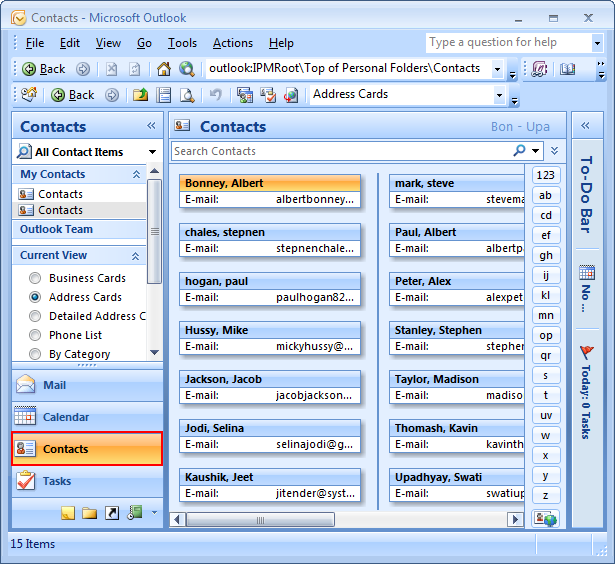
Task: Open the Journal icon at navigation bottom
Action: tap(135, 512)
